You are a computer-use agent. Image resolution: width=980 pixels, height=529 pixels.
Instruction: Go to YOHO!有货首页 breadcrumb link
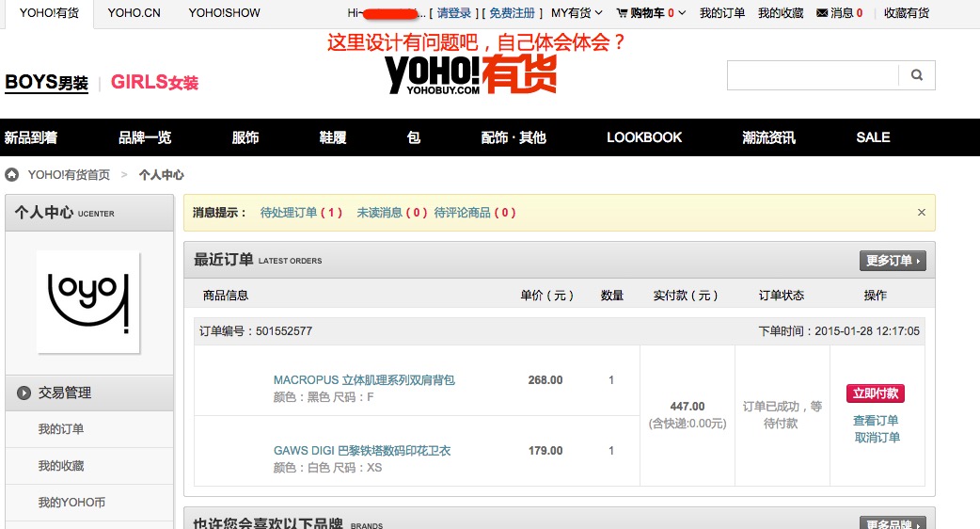69,174
